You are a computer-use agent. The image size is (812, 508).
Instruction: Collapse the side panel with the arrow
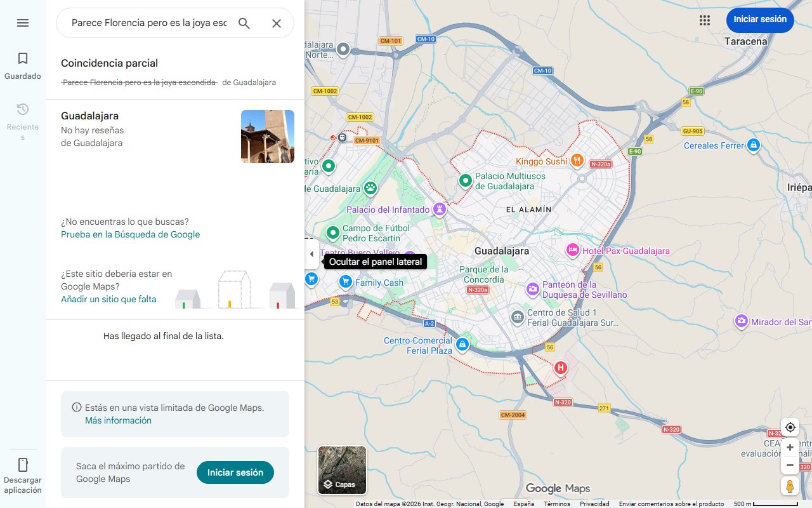311,253
